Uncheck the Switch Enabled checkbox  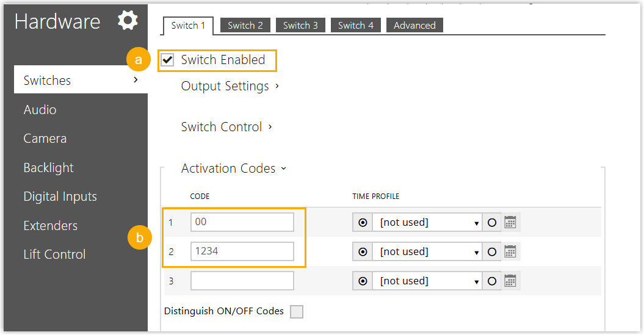pyautogui.click(x=168, y=60)
